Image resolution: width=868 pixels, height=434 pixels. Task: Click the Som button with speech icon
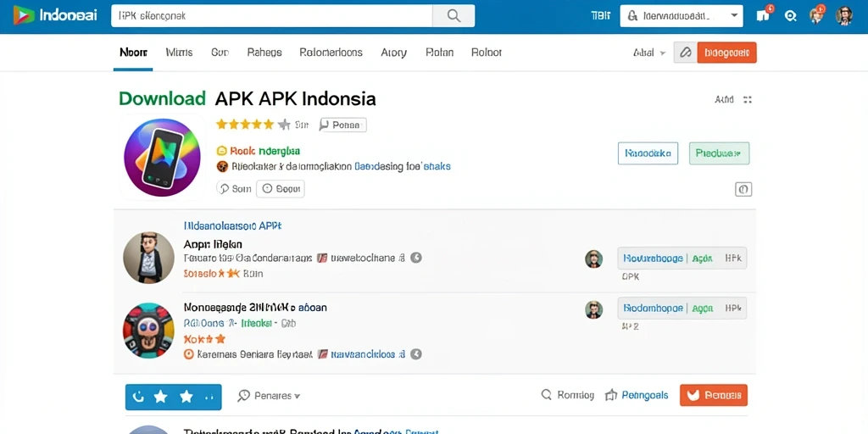click(235, 189)
